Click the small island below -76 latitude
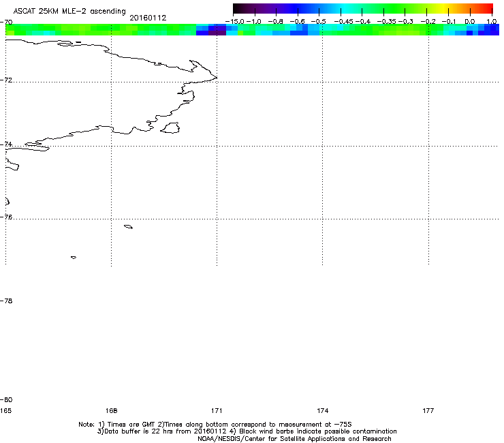504x443 pixels. pyautogui.click(x=128, y=227)
